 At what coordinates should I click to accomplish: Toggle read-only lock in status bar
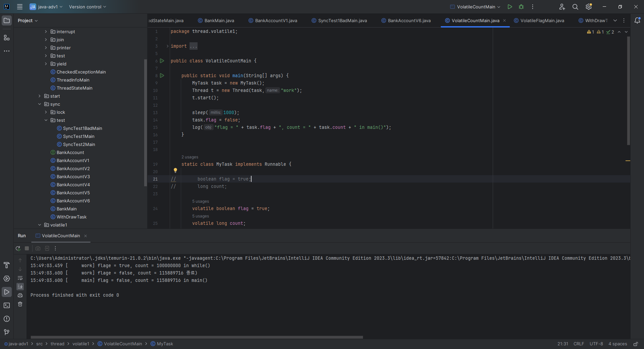click(636, 344)
